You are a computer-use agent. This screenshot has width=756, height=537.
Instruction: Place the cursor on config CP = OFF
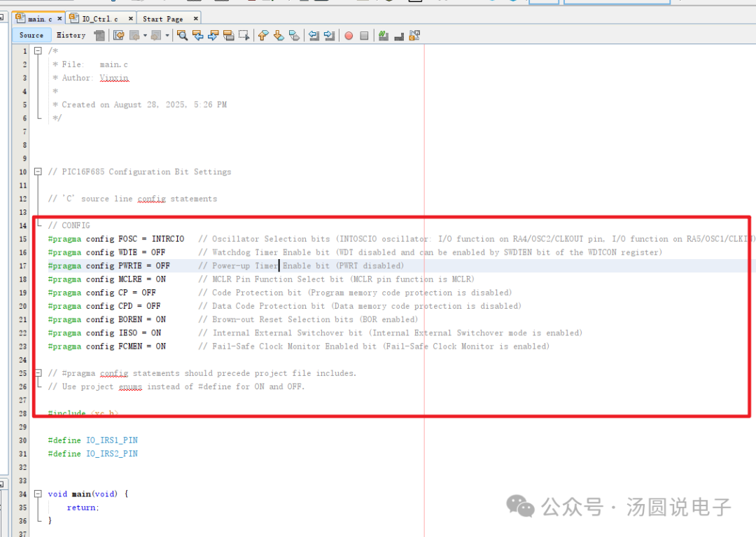click(121, 293)
